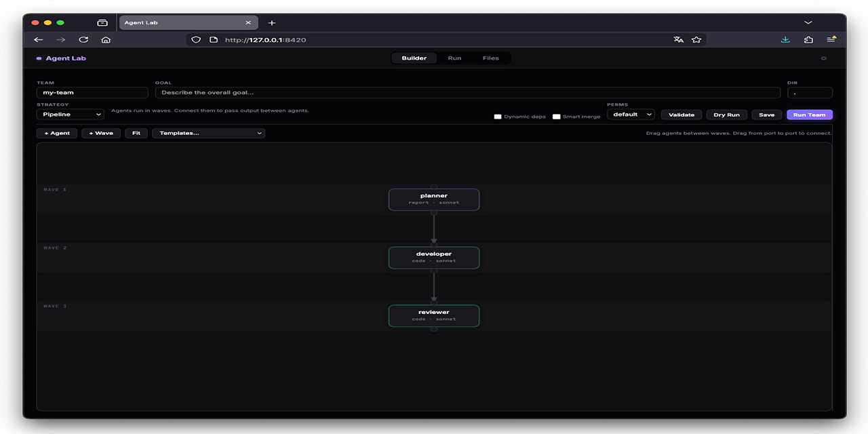The width and height of the screenshot is (868, 434).
Task: Open the Templates dropdown
Action: tap(208, 133)
